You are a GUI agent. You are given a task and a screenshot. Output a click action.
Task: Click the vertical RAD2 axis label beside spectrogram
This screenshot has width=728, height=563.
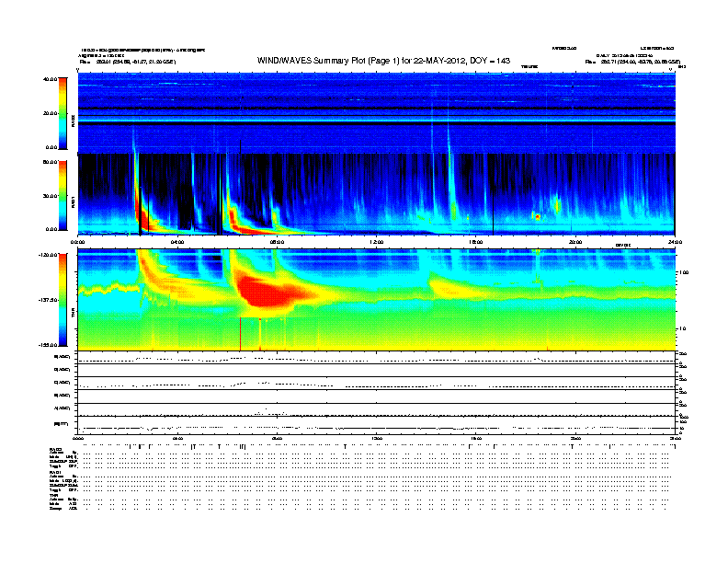pos(73,121)
